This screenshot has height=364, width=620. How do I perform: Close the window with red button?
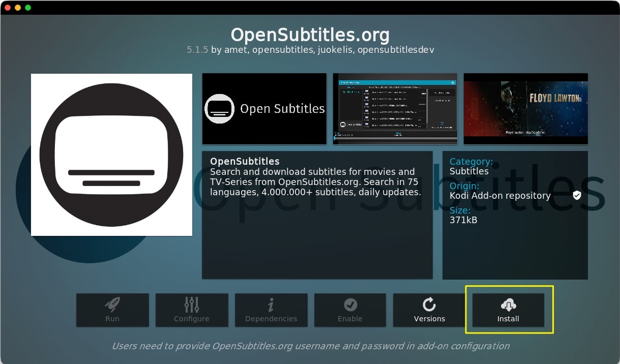7,8
